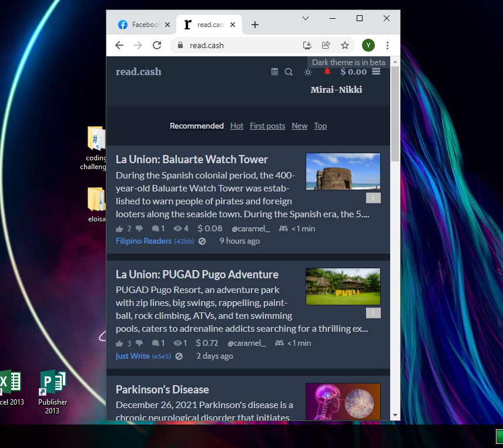Image resolution: width=503 pixels, height=448 pixels.
Task: Close the read.cash tab
Action: [x=233, y=25]
